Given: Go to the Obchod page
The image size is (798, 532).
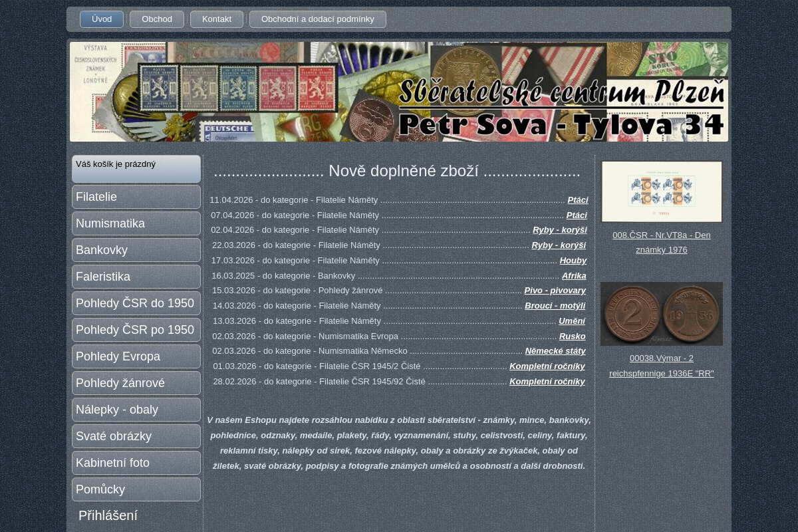Looking at the screenshot, I should point(157,19).
